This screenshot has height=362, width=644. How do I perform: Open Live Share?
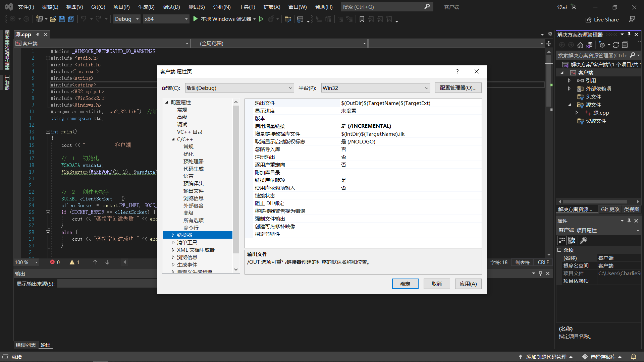tap(602, 19)
